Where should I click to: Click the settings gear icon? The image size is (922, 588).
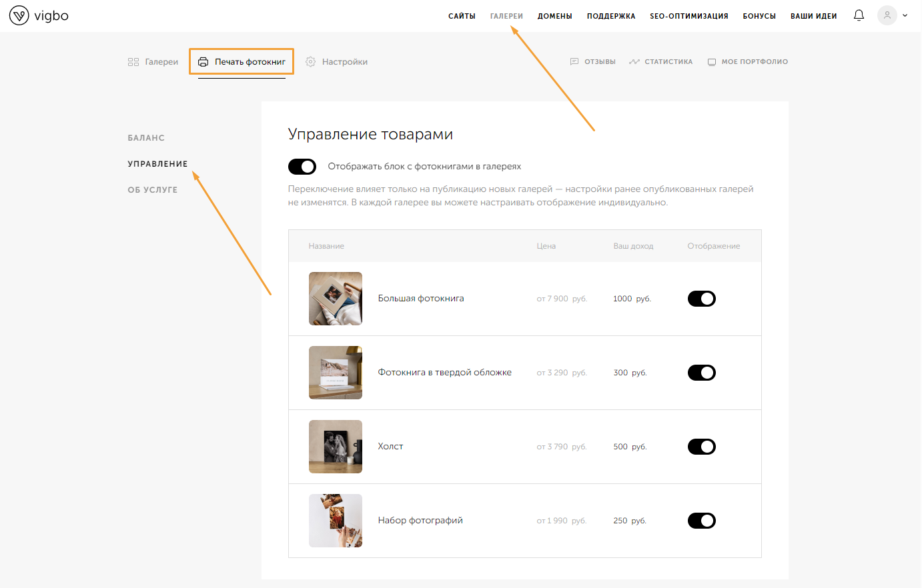[x=310, y=62]
